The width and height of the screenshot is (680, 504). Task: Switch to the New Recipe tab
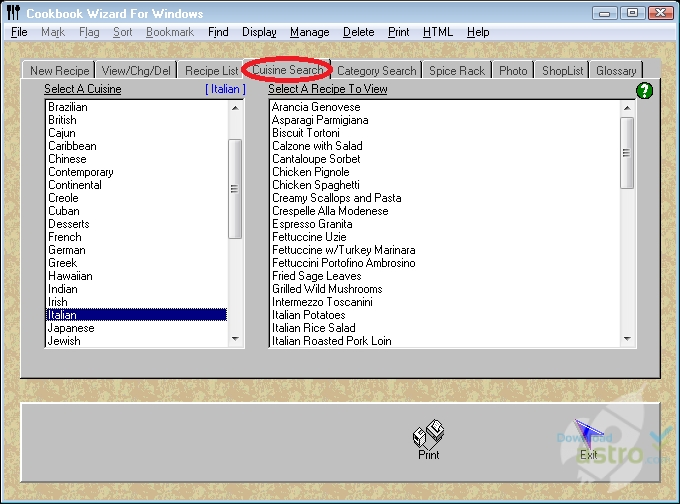point(59,70)
